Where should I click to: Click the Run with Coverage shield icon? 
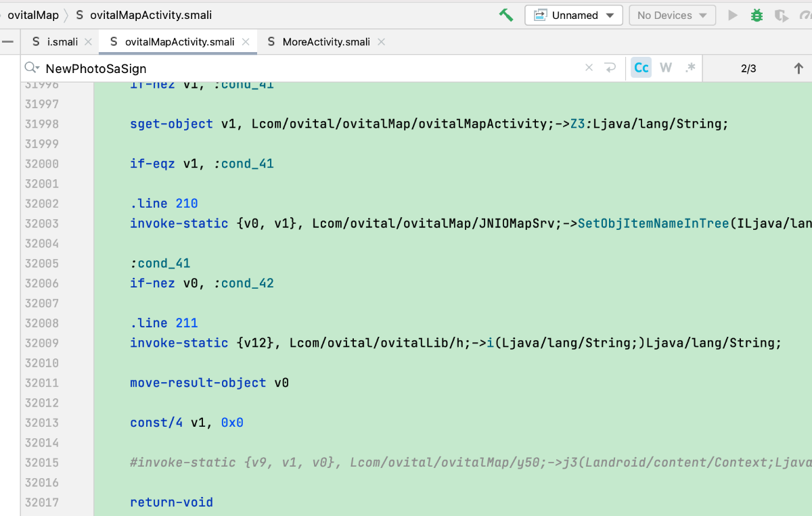[781, 15]
